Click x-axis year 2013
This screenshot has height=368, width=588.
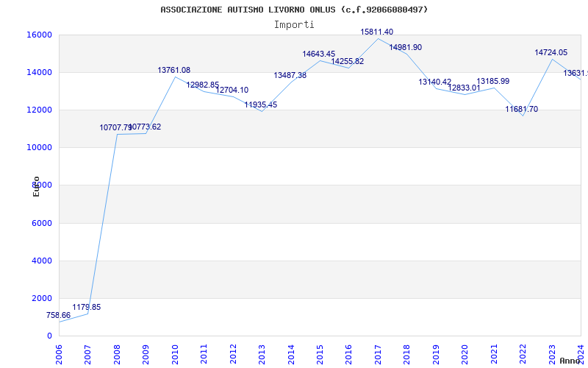click(262, 355)
